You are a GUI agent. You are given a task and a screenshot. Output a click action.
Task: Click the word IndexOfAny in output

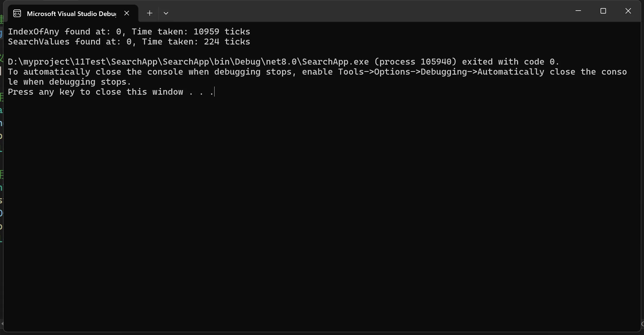tap(33, 32)
